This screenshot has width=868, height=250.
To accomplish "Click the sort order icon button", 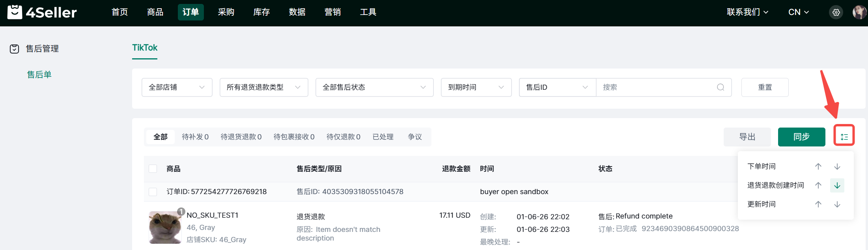I will pyautogui.click(x=844, y=137).
